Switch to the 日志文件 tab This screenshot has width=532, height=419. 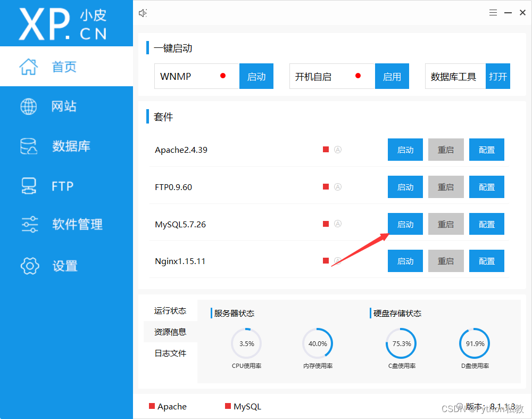coord(170,352)
